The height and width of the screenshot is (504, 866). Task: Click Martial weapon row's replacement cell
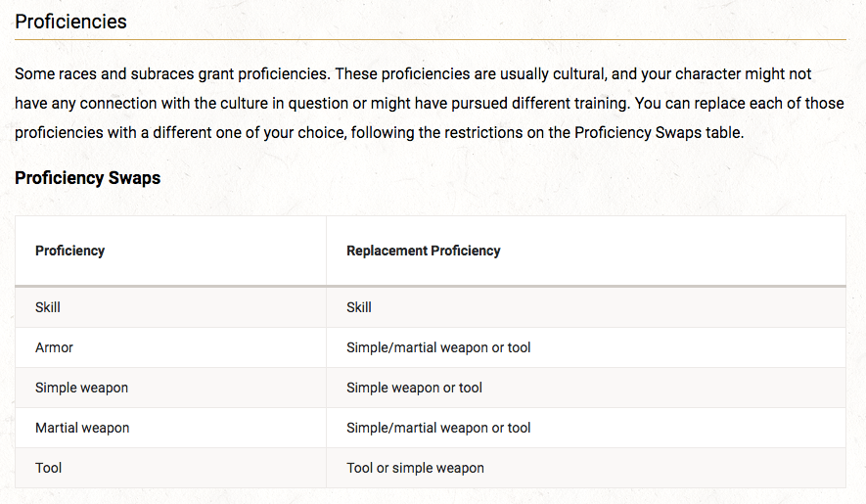point(438,428)
